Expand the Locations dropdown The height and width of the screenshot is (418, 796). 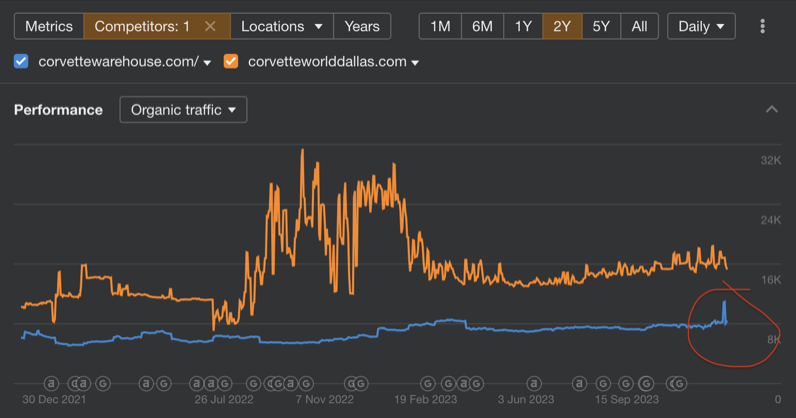click(x=282, y=26)
